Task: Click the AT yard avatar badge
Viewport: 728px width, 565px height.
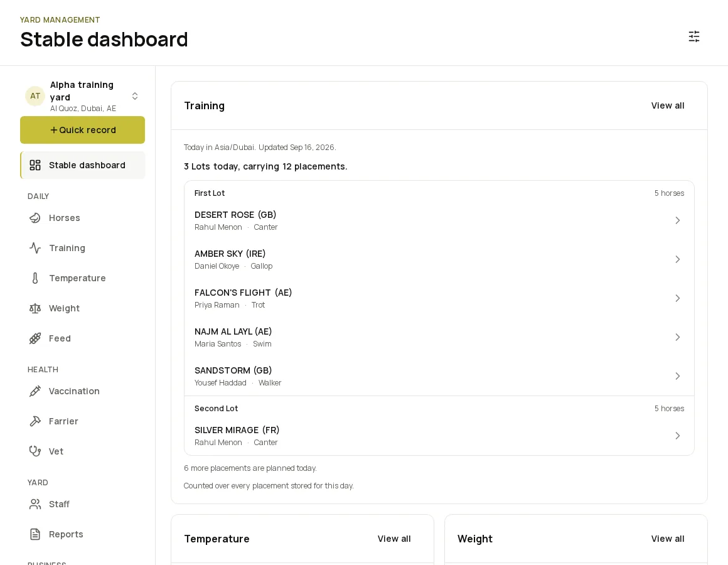Action: 35,96
